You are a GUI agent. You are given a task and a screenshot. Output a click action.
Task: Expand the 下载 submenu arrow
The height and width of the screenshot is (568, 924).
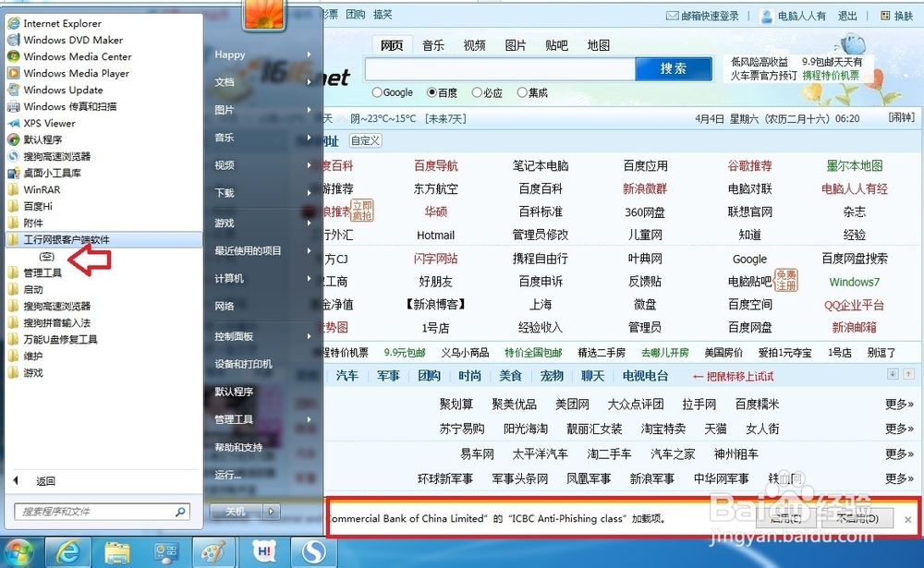pos(310,193)
